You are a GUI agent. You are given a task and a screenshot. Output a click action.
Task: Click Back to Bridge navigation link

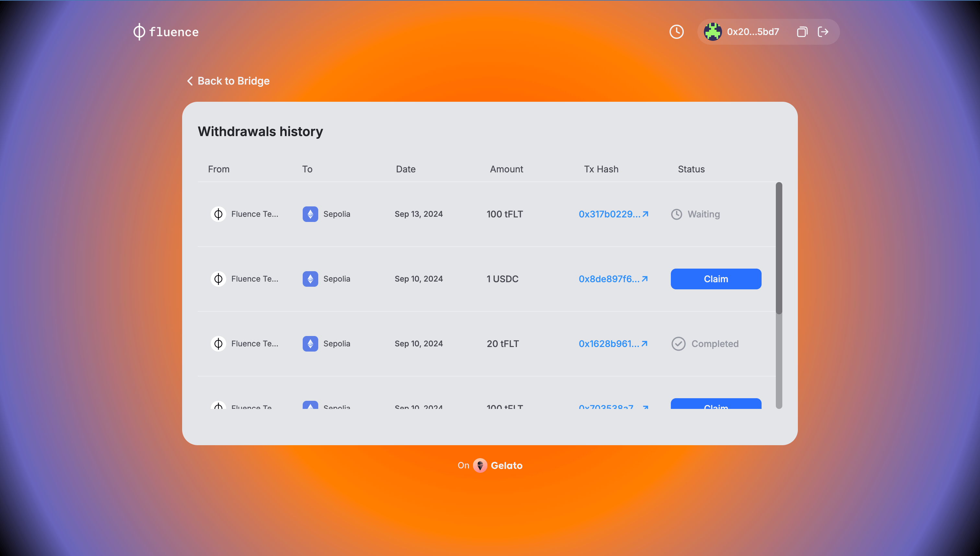227,81
